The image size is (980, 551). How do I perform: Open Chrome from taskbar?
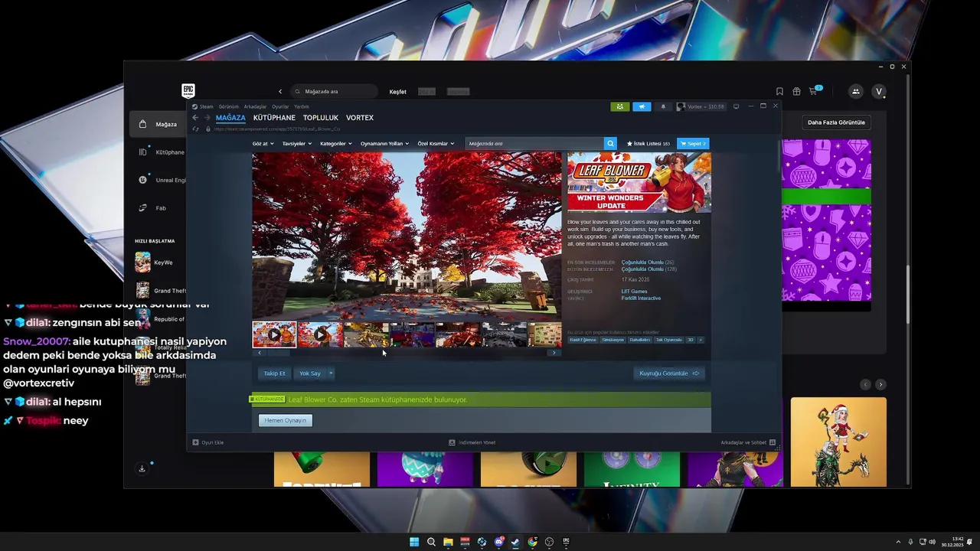532,542
